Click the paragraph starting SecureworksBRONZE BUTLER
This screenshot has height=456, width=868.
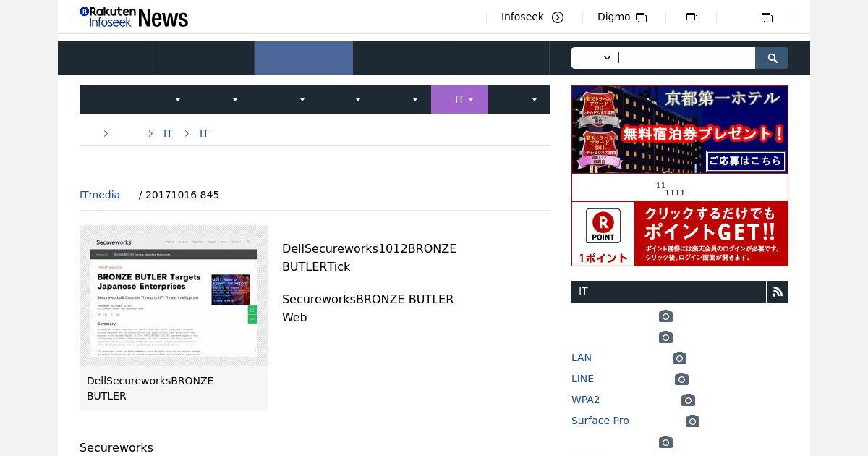pyautogui.click(x=367, y=308)
